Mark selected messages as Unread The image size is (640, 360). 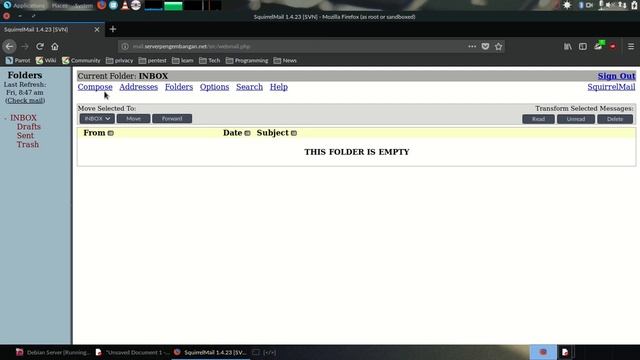click(x=576, y=119)
